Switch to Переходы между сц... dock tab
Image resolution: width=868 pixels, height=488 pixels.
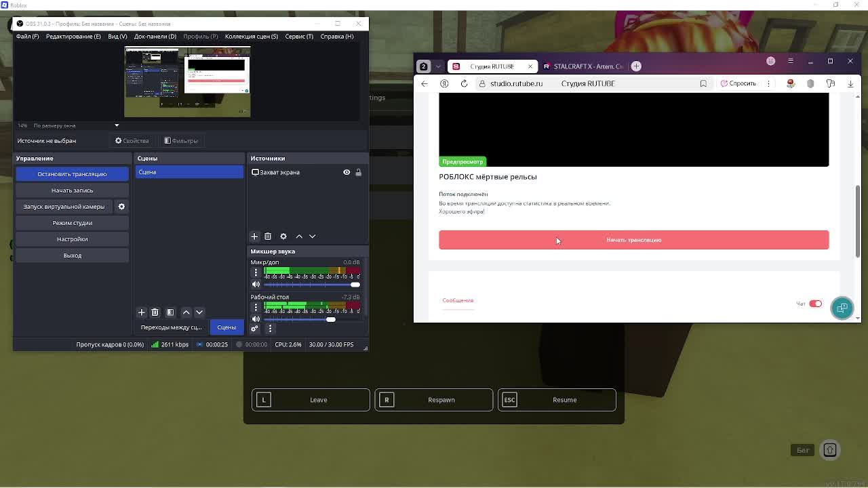(x=171, y=327)
